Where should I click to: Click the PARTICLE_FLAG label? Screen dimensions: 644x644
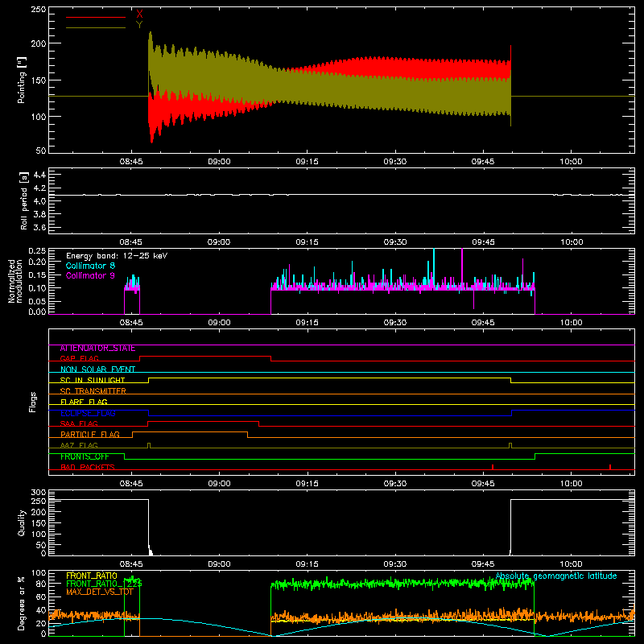click(90, 435)
